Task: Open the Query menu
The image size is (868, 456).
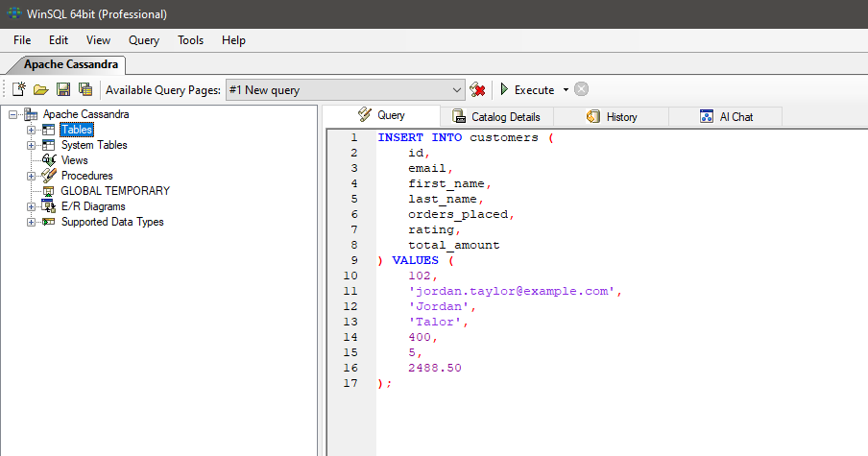Action: click(x=144, y=40)
